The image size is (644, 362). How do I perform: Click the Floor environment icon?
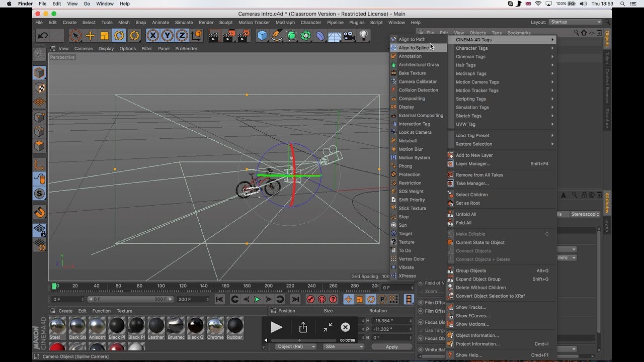pyautogui.click(x=335, y=36)
